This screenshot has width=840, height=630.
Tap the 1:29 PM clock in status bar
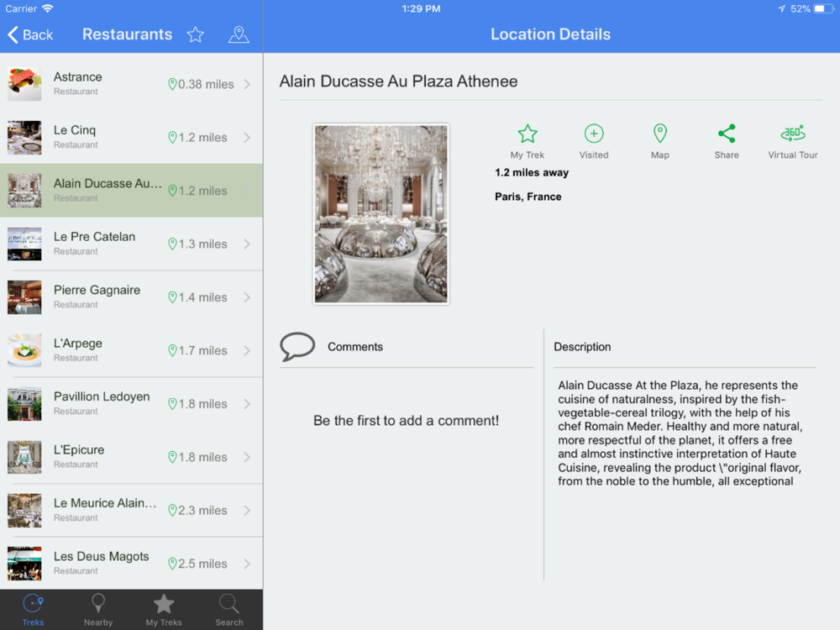(421, 8)
